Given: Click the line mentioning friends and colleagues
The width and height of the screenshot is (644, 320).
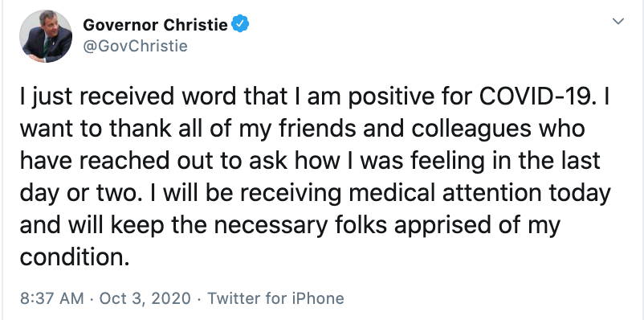Looking at the screenshot, I should (302, 129).
